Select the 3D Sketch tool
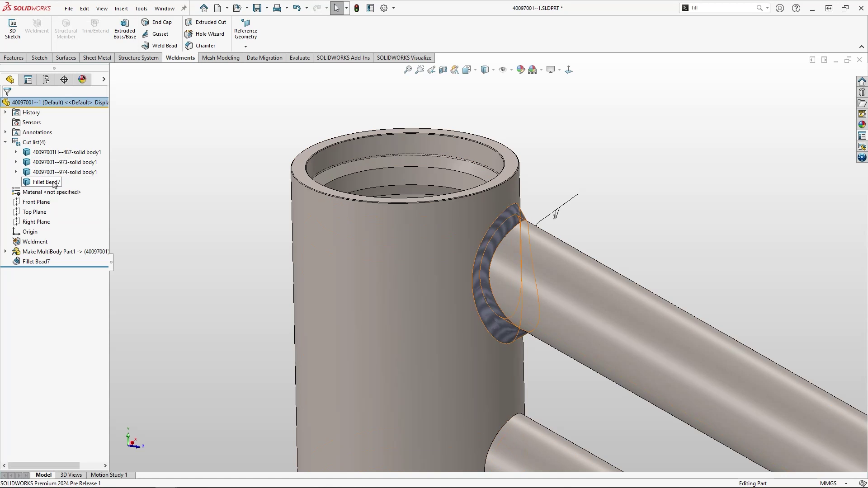 [12, 28]
